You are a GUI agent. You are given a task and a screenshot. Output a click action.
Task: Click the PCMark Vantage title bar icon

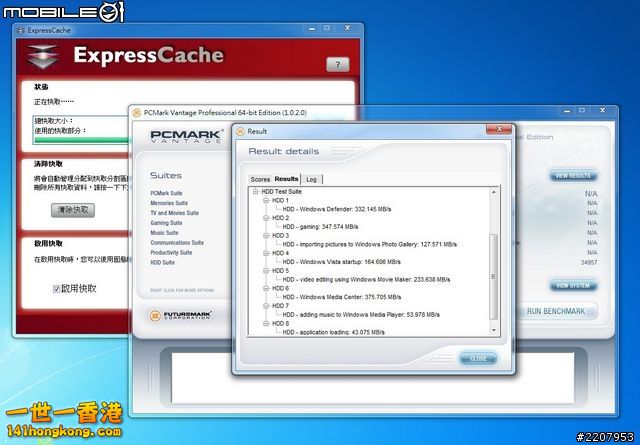pos(137,113)
